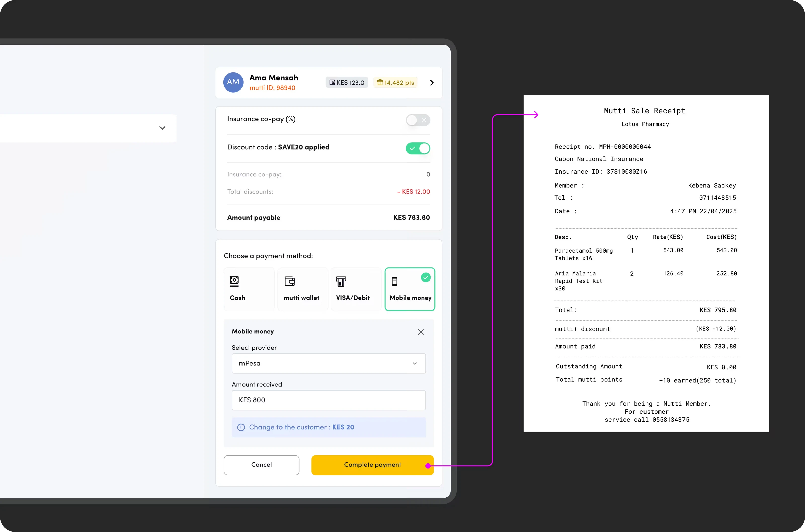Close the Mobile money panel

421,332
